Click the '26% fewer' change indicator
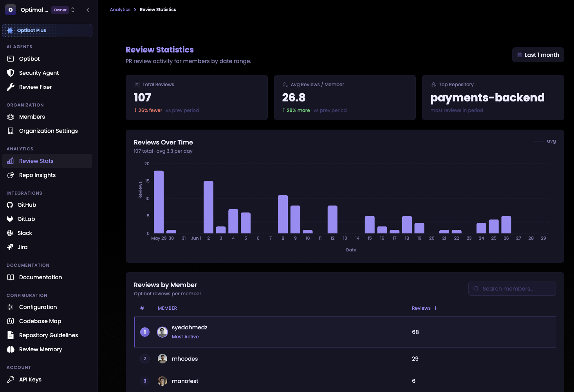The height and width of the screenshot is (392, 574). tap(148, 110)
